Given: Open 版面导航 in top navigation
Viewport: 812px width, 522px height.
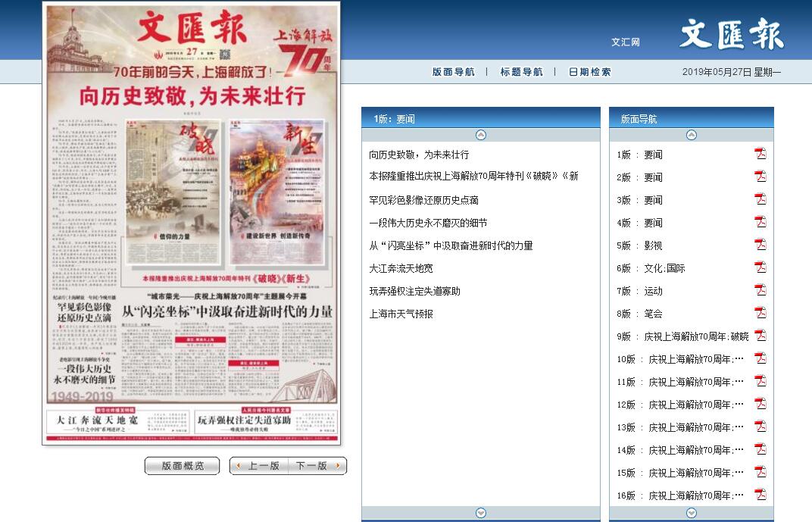Looking at the screenshot, I should (453, 72).
